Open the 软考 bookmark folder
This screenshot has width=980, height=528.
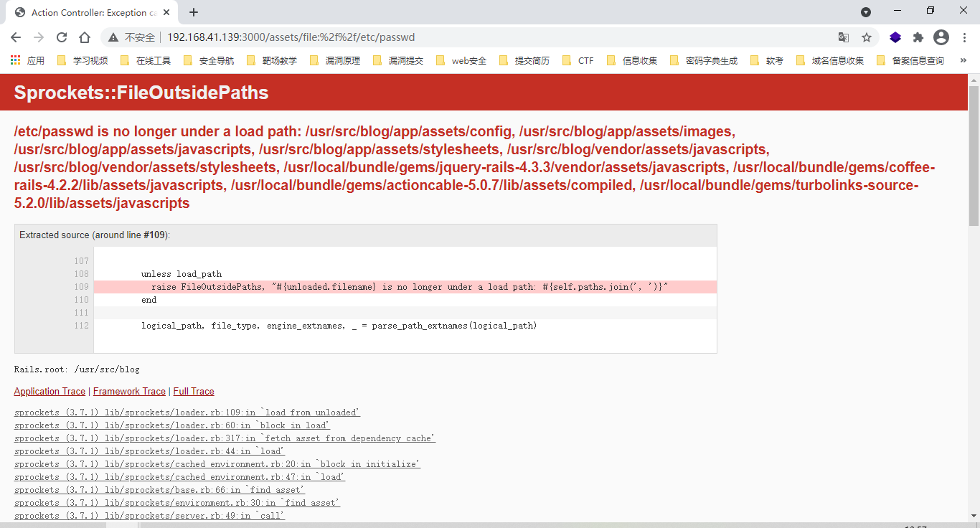pyautogui.click(x=767, y=60)
